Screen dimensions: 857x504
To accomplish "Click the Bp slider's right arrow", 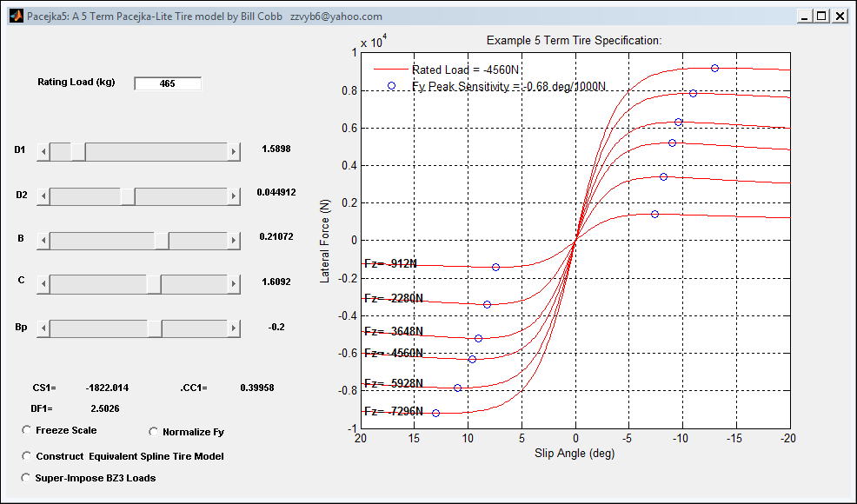I will [x=234, y=328].
